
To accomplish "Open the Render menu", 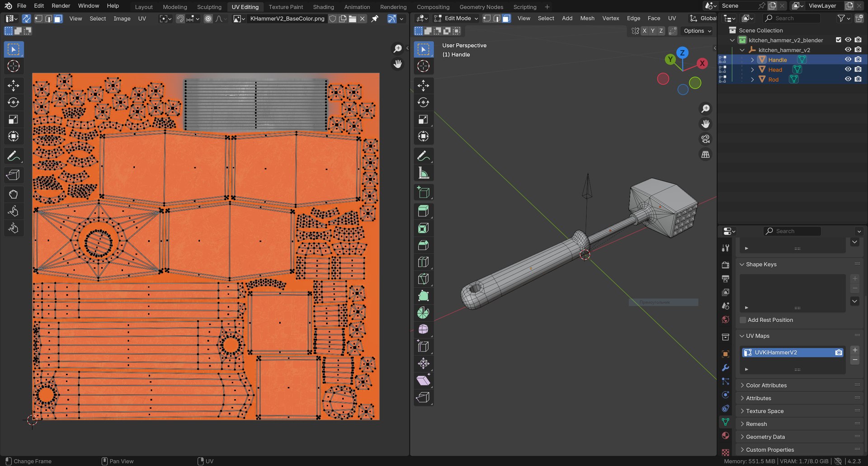I will [61, 6].
